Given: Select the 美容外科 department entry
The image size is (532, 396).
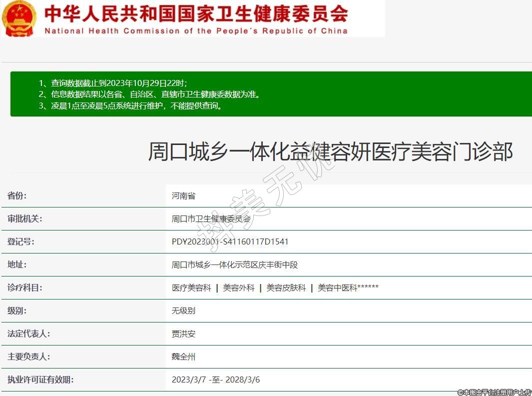Looking at the screenshot, I should click(x=239, y=288).
